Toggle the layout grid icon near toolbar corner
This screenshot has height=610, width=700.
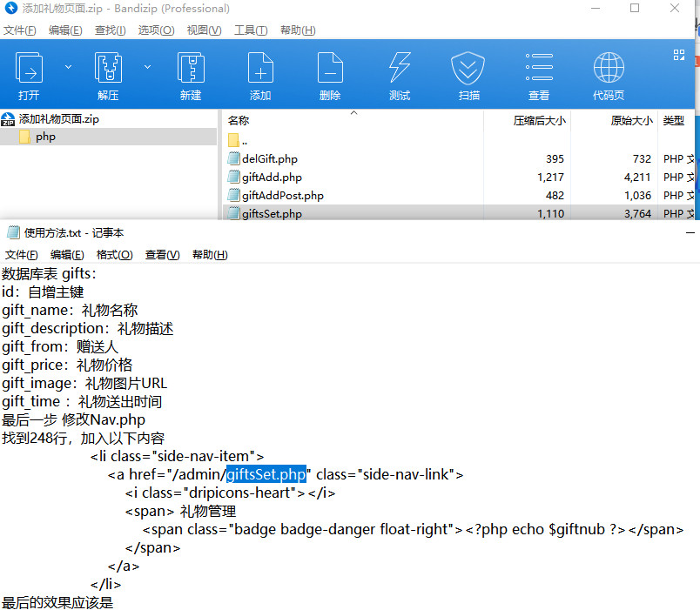(678, 55)
